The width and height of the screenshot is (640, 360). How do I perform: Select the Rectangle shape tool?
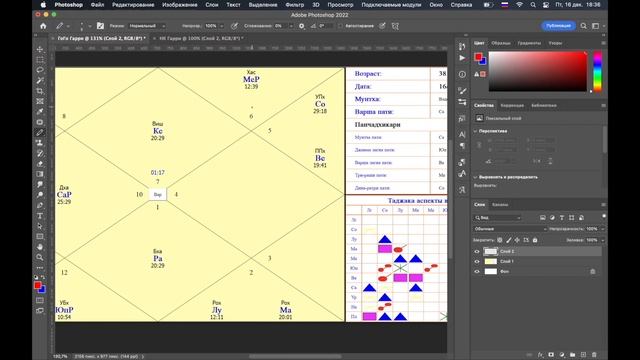pyautogui.click(x=40, y=236)
